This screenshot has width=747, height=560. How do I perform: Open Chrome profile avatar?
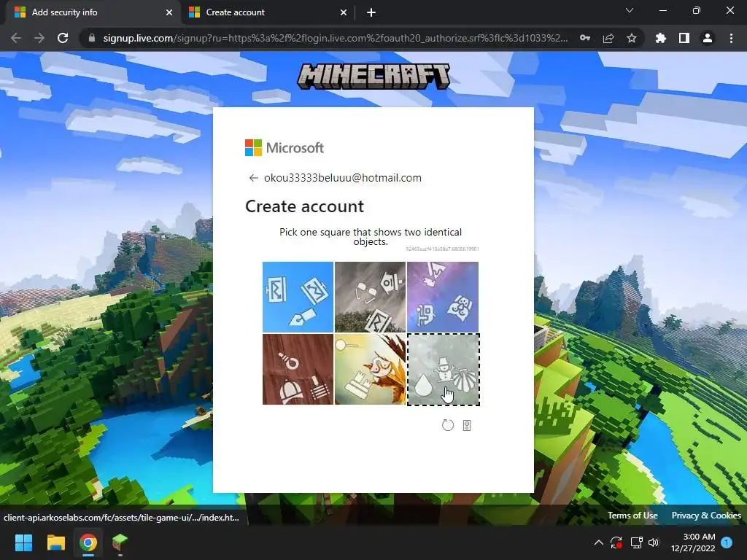(x=708, y=38)
